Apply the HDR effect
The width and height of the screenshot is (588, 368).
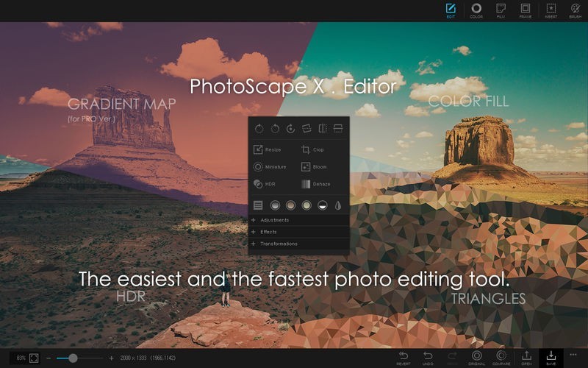tap(265, 184)
